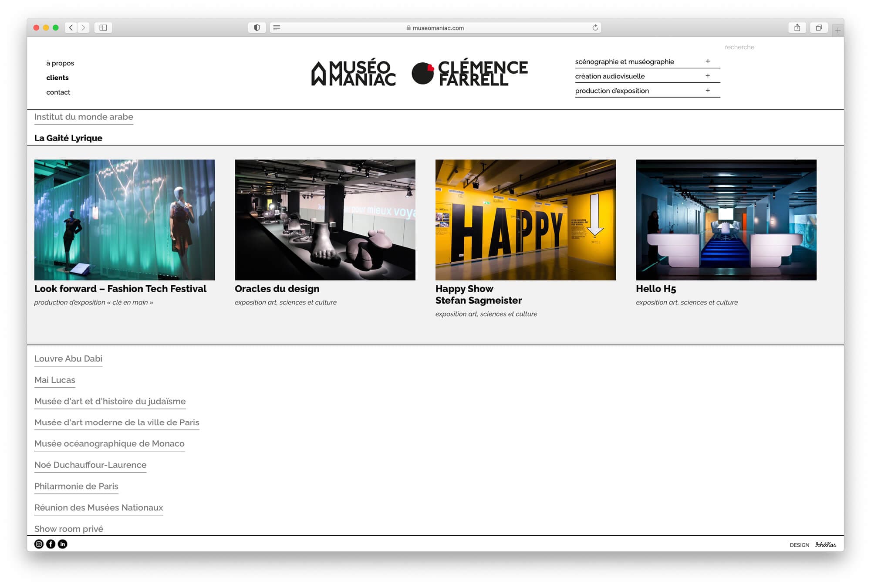Open a new tab with plus button
This screenshot has height=588, width=871.
pos(837,30)
